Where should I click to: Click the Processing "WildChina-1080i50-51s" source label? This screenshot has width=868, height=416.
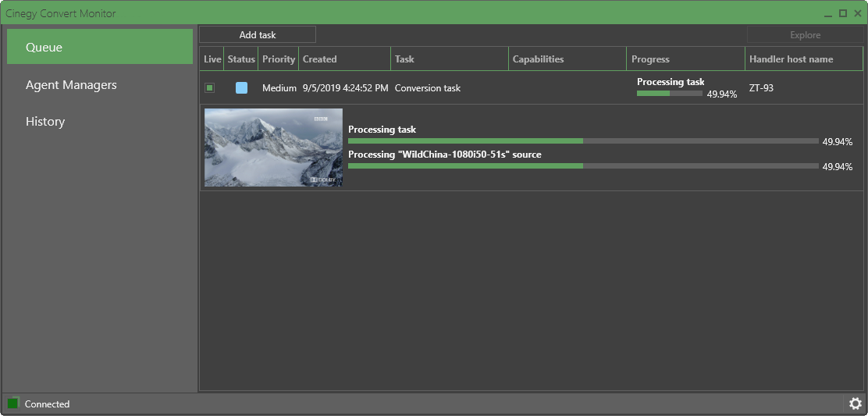444,155
